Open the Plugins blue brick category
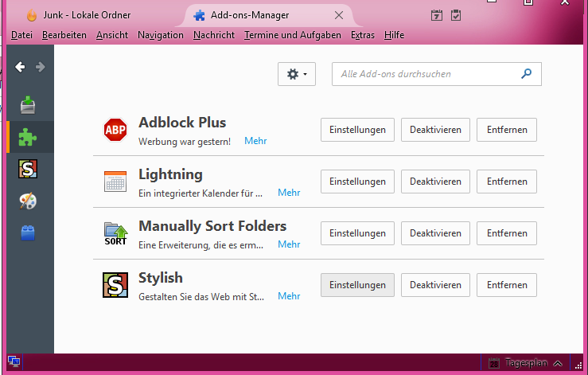This screenshot has height=375, width=588. click(x=28, y=232)
